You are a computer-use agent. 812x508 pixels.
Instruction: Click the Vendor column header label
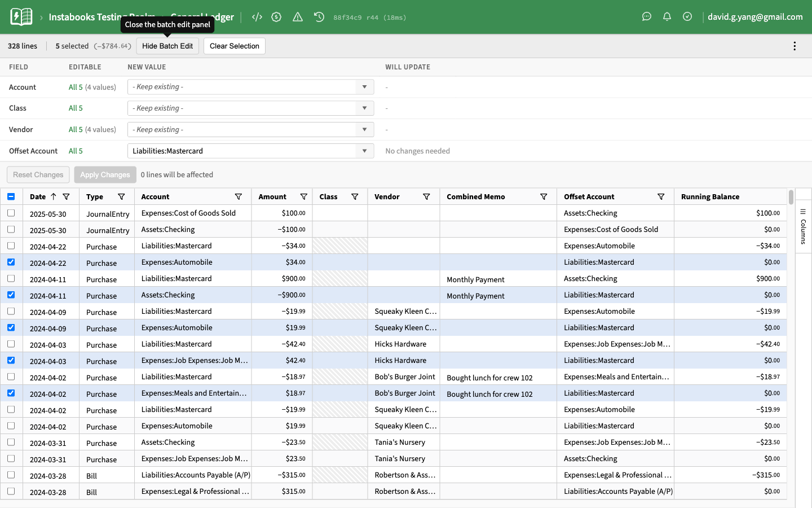point(387,196)
